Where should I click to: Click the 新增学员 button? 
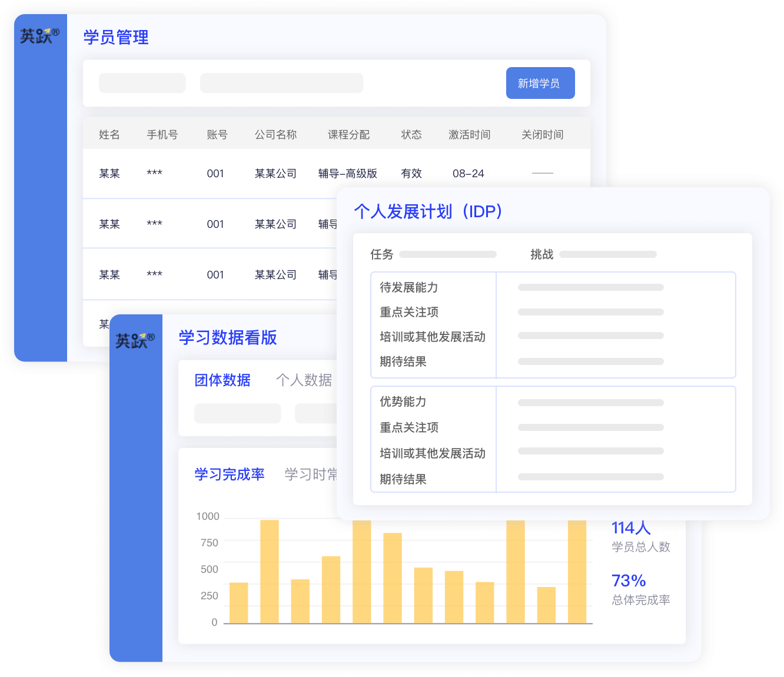point(540,83)
